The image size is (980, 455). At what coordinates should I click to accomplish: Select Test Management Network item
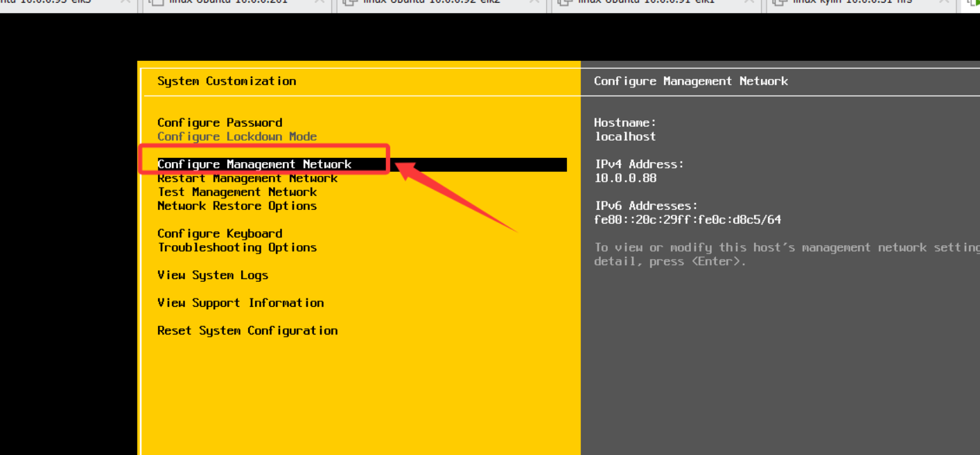click(237, 192)
